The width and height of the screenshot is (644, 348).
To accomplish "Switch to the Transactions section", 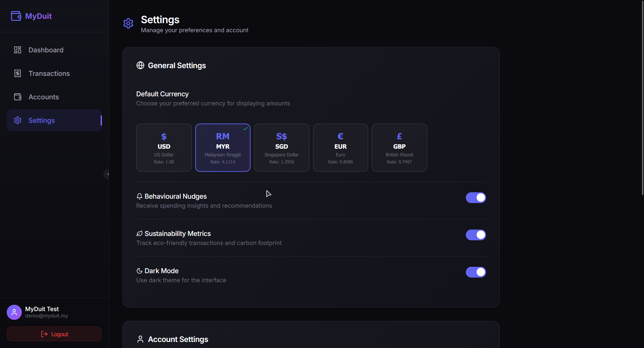I will [x=49, y=73].
